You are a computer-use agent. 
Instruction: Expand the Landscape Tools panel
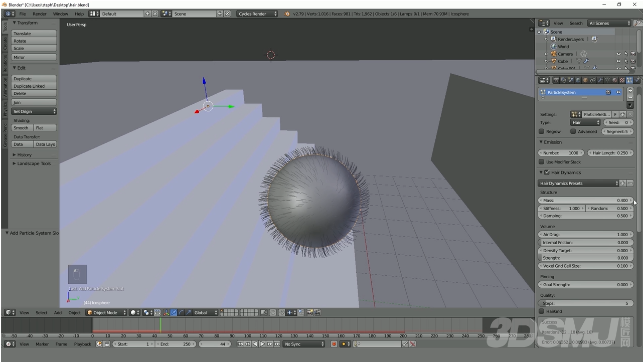click(x=34, y=163)
